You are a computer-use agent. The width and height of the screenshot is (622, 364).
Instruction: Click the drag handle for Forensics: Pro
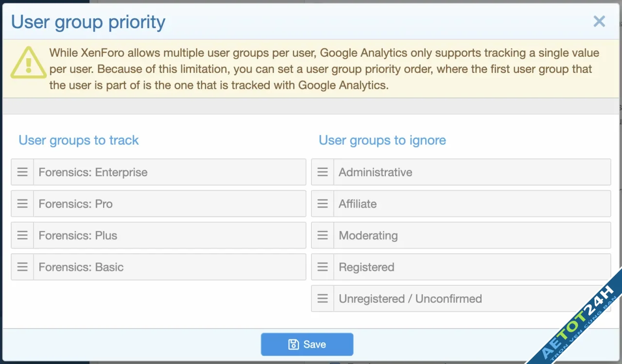click(x=22, y=203)
